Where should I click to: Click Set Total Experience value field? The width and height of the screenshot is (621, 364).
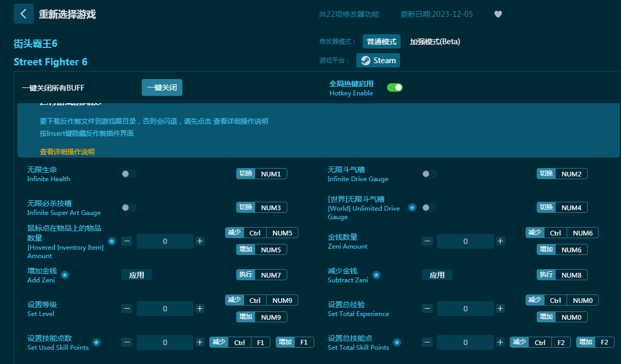tap(465, 309)
